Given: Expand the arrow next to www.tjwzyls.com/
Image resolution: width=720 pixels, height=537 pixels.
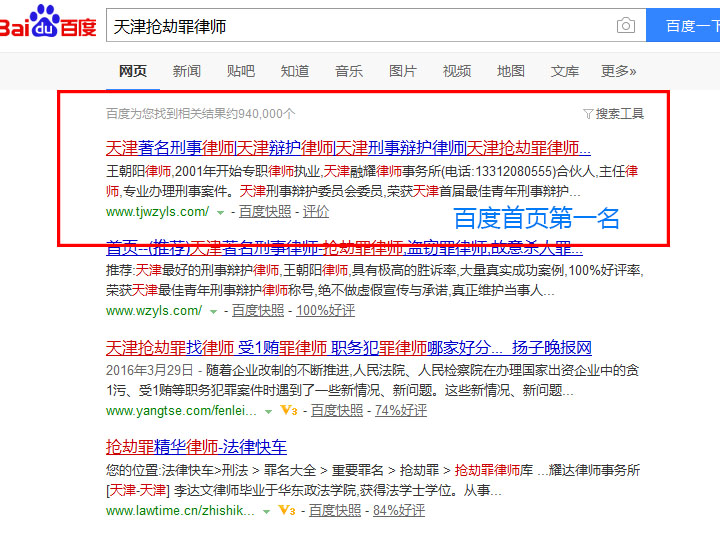Looking at the screenshot, I should pyautogui.click(x=219, y=212).
